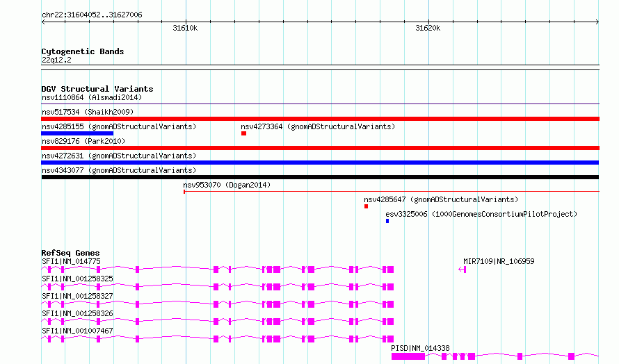
Task: Click the right scroll arrow on ruler
Action: pos(597,22)
